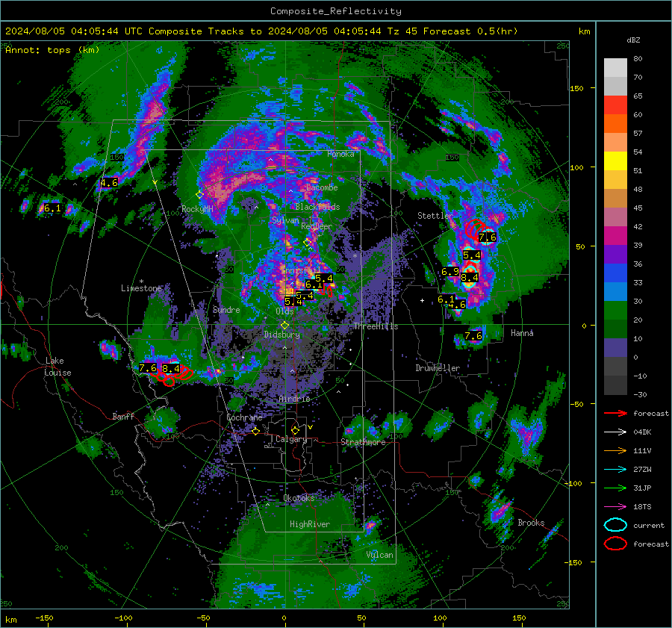Screen dimensions: 672x628
Task: Click the Olds town label
Action: click(x=284, y=311)
